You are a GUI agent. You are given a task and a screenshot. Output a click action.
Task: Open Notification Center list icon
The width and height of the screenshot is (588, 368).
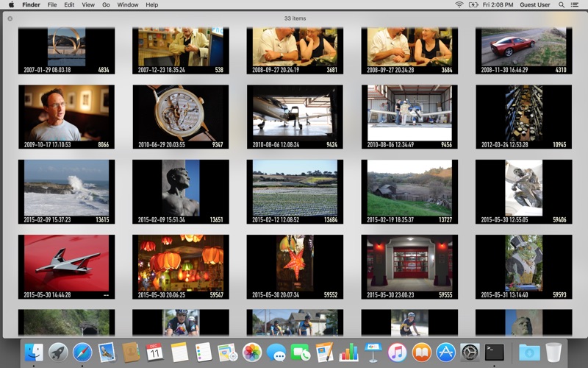click(x=575, y=5)
